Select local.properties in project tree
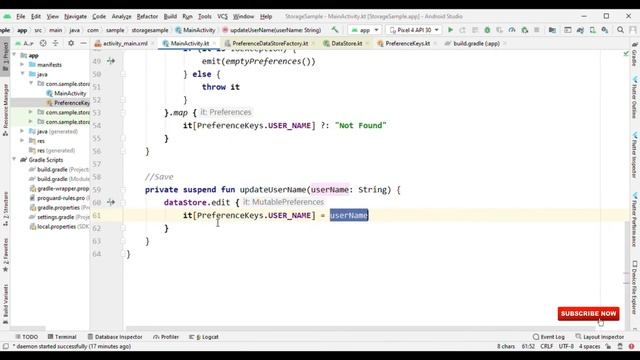 [x=59, y=227]
